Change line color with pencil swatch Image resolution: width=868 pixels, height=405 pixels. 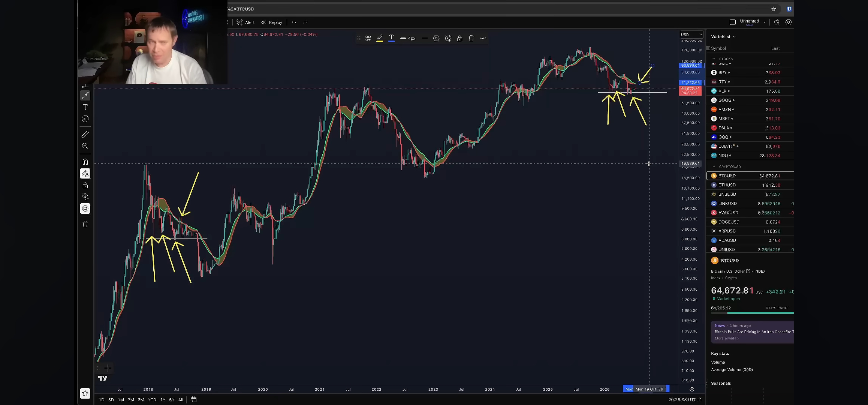380,38
